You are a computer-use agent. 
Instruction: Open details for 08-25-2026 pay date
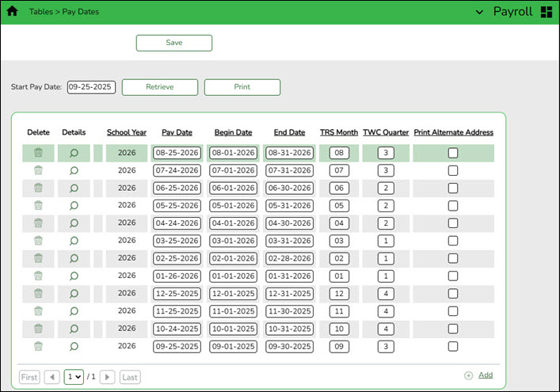click(x=74, y=153)
